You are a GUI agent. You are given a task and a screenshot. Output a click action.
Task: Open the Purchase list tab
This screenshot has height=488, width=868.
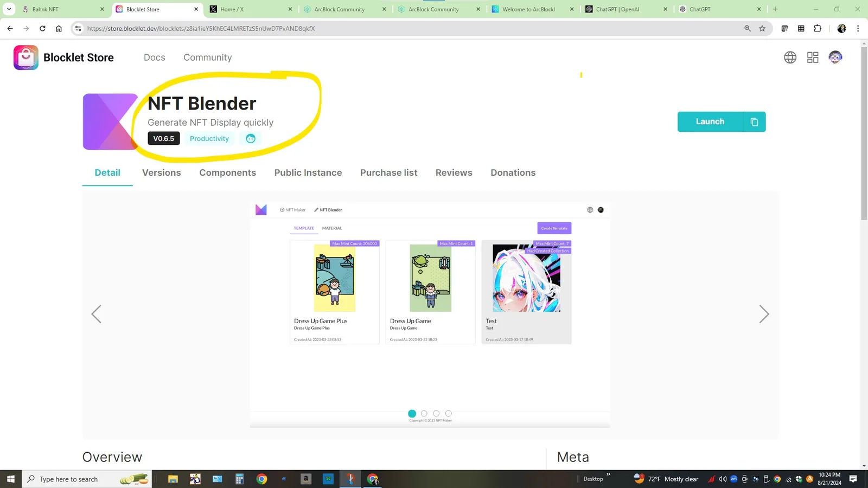389,172
